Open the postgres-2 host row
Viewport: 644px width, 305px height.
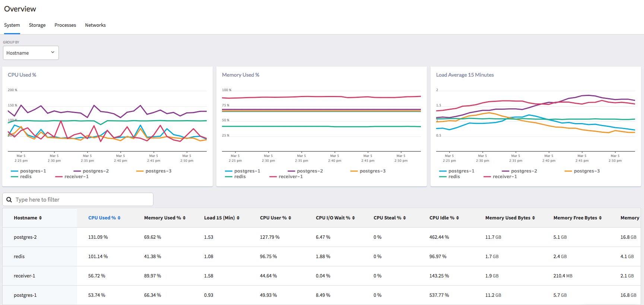[x=25, y=237]
